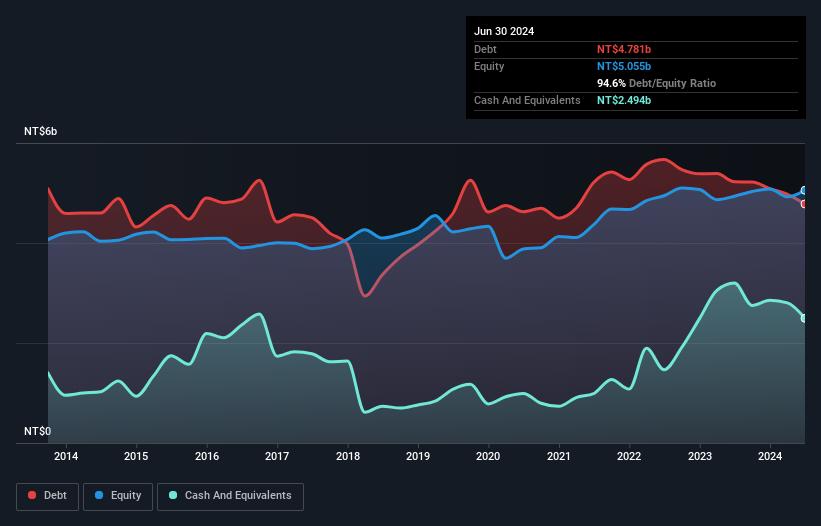Select the teal Cash endpoint marker on chart
Viewport: 821px width, 526px height.
click(x=803, y=318)
